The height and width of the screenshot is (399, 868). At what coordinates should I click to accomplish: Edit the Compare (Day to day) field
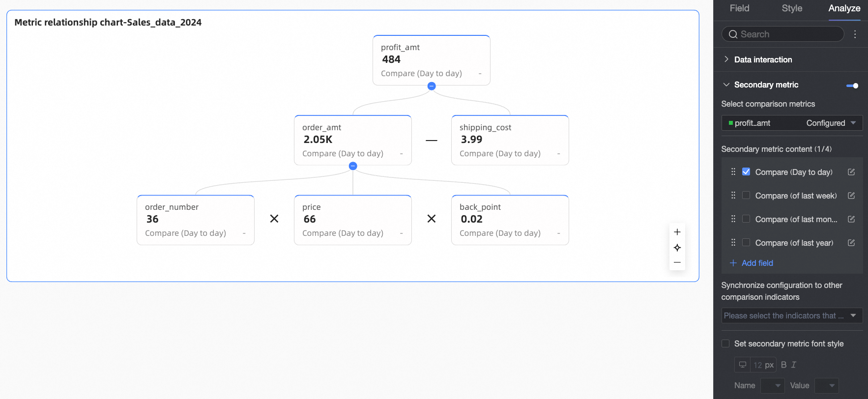point(851,172)
